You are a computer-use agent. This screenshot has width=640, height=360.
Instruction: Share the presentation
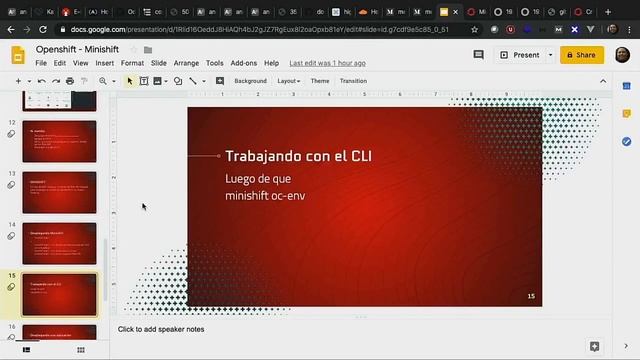(582, 55)
